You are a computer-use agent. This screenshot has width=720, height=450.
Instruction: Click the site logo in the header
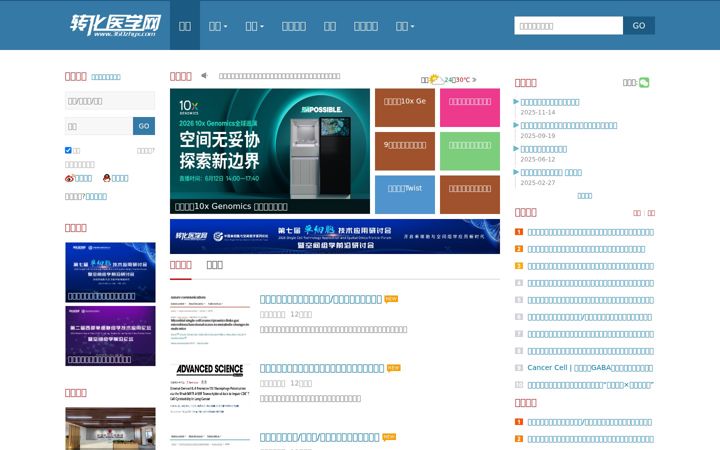[115, 25]
